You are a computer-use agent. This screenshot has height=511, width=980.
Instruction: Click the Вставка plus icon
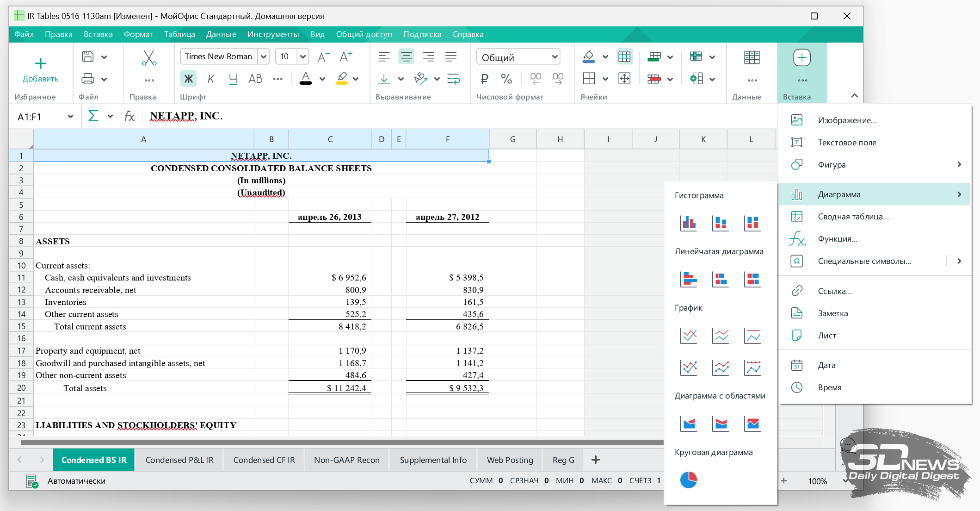pyautogui.click(x=802, y=57)
